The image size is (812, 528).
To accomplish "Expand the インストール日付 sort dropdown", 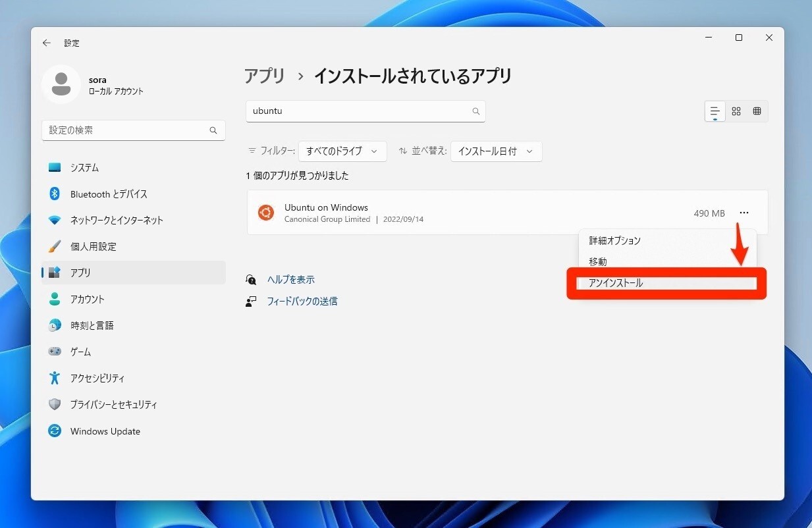I will click(x=496, y=151).
